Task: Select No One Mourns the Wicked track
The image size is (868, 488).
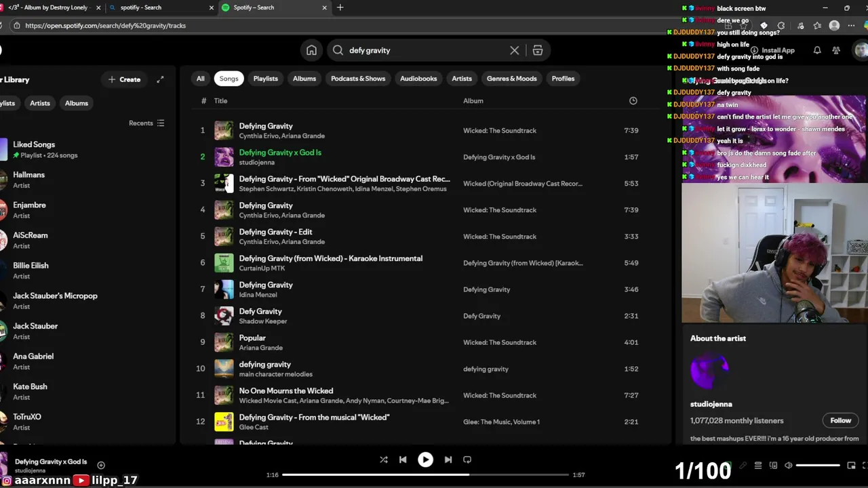Action: click(285, 390)
